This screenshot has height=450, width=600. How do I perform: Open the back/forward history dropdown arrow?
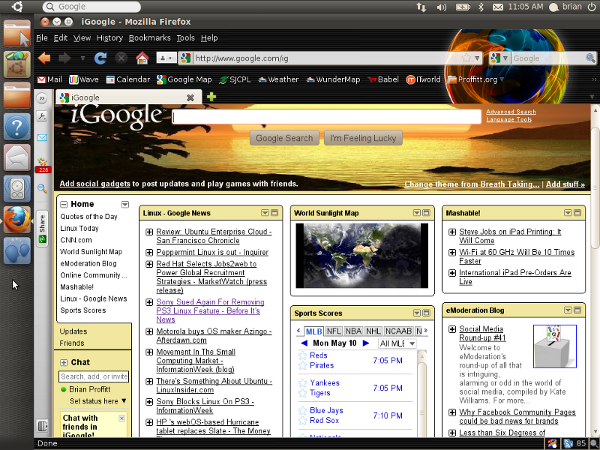click(83, 58)
